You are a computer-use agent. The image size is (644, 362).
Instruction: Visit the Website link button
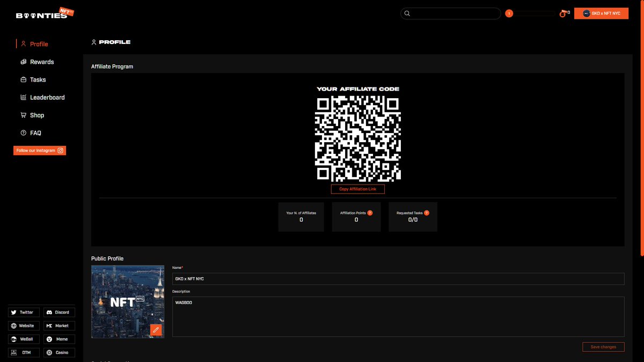[x=24, y=326]
